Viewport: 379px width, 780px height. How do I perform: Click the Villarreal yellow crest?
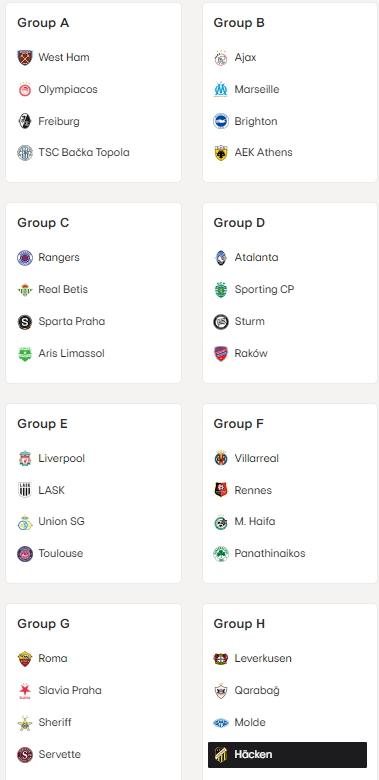221,459
